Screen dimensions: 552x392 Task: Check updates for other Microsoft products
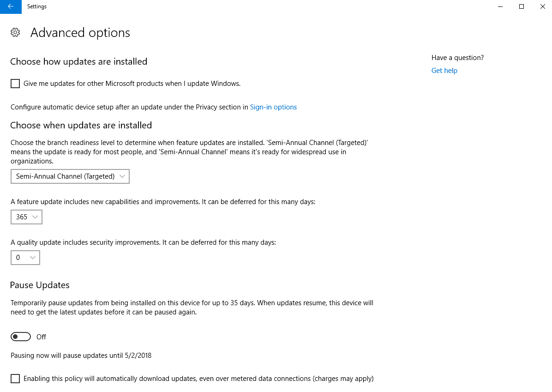15,84
